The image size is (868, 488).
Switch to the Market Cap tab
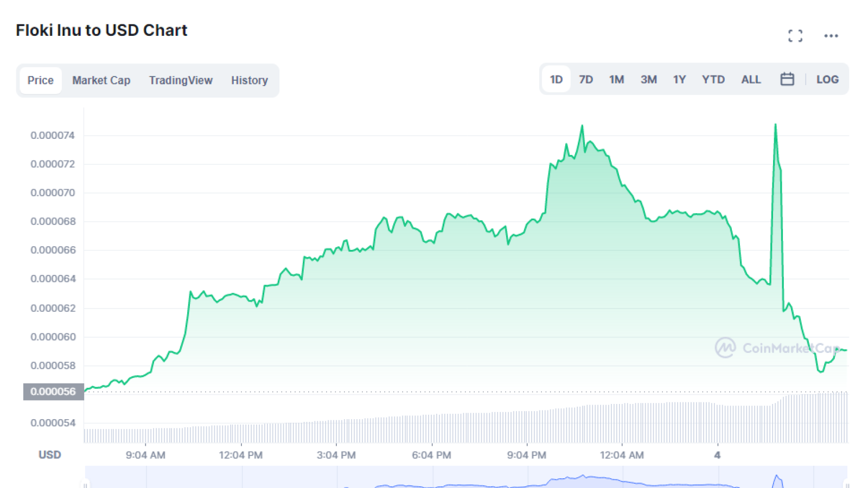point(101,80)
